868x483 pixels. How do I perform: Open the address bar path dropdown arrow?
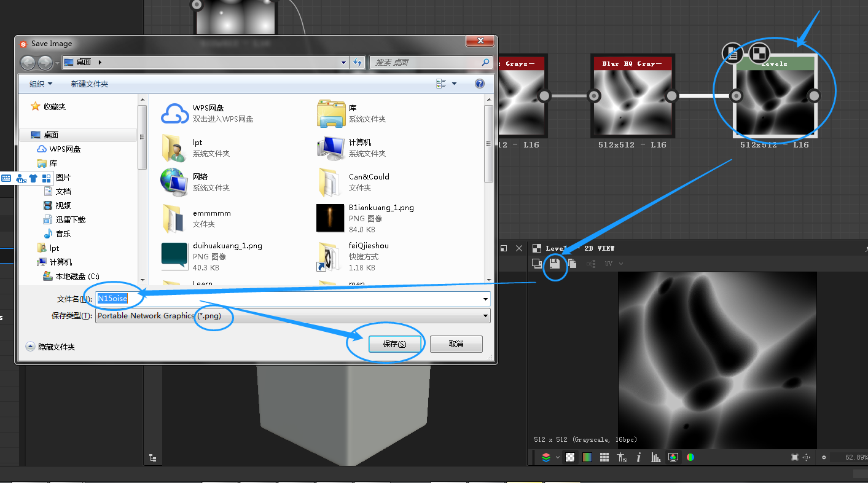(x=343, y=62)
